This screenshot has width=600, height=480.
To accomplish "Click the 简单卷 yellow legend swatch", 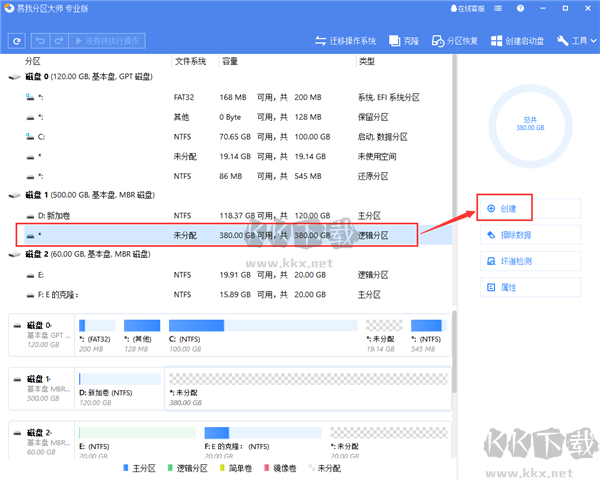I will (222, 468).
